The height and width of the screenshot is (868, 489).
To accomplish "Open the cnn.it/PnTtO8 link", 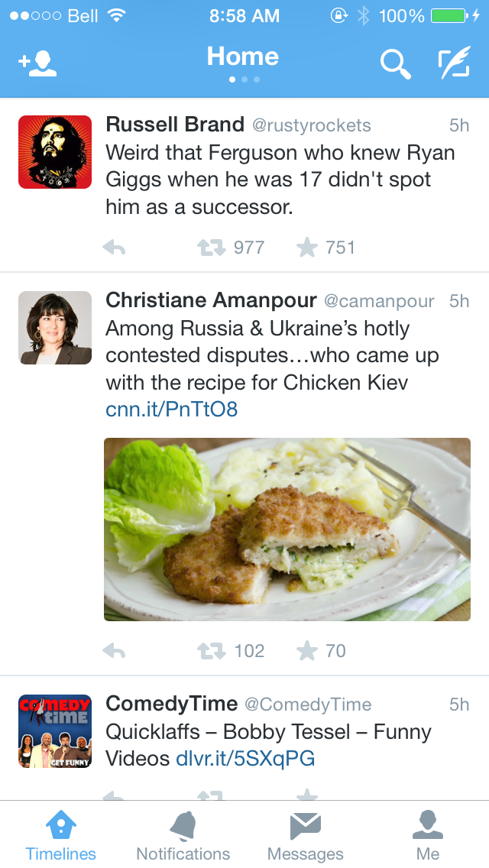I will click(x=172, y=410).
